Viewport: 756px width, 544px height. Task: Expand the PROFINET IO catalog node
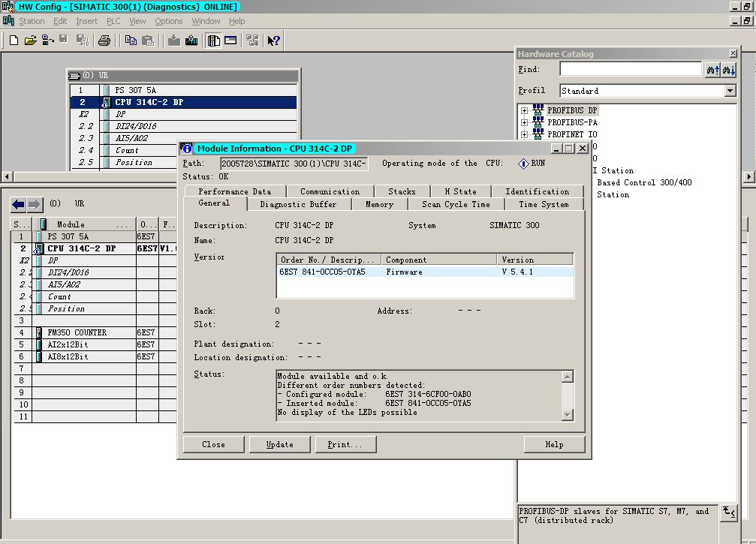(x=524, y=134)
